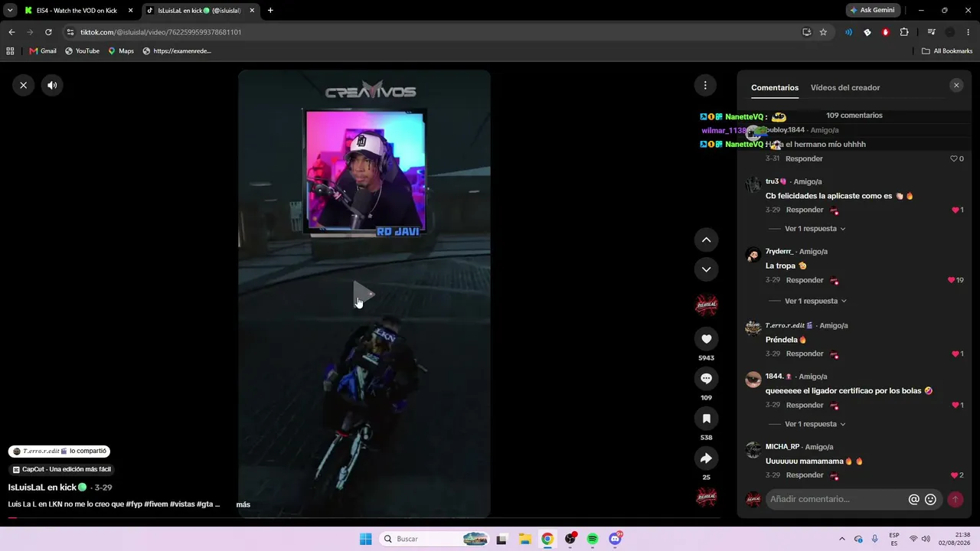Open the media controls icon
Image resolution: width=980 pixels, height=551 pixels.
[931, 32]
